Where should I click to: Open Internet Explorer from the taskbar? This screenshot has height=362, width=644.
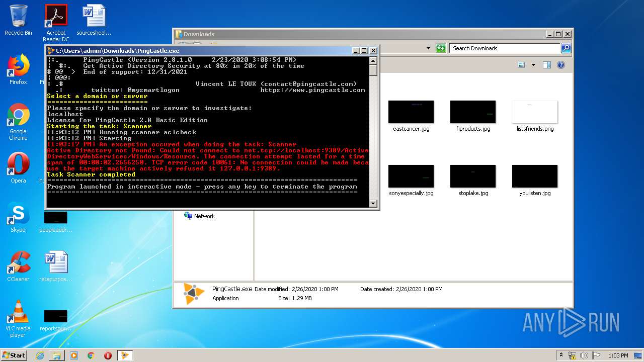(x=40, y=355)
